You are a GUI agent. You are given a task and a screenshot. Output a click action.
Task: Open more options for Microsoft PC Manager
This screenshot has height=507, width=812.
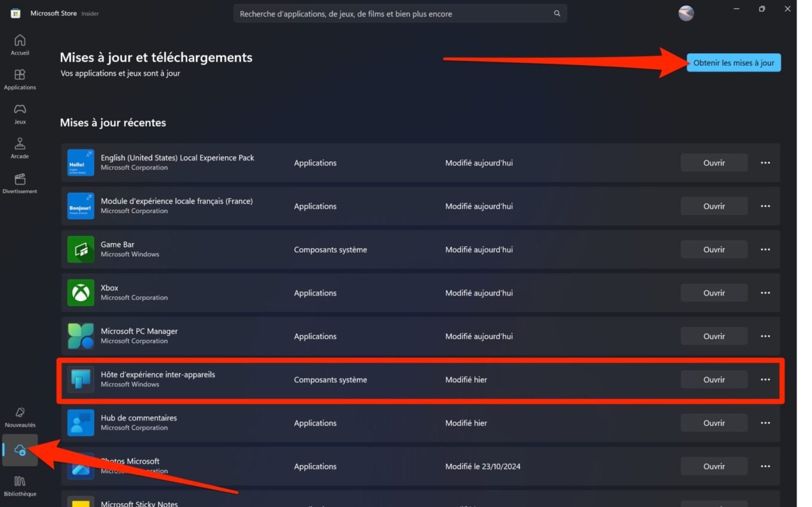coord(765,336)
